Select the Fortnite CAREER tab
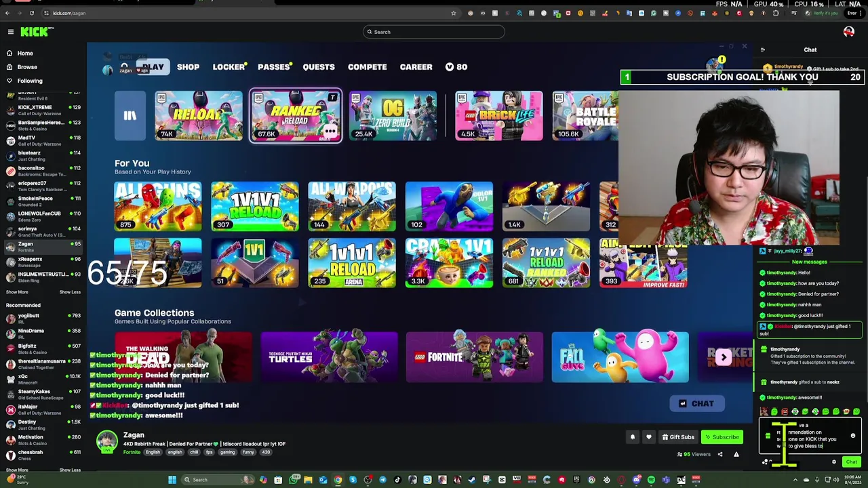Screen dimensions: 868x488 416,67
